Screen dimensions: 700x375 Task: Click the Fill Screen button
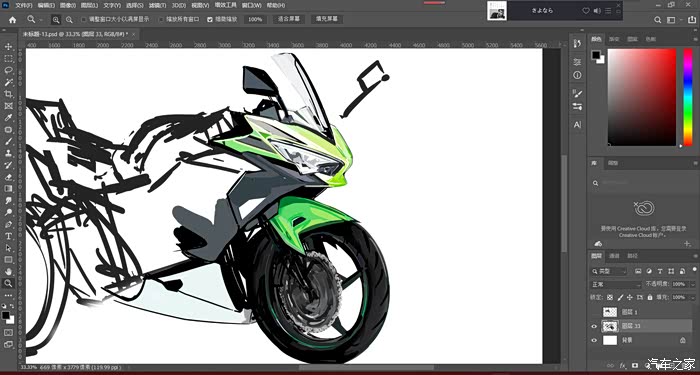(327, 19)
